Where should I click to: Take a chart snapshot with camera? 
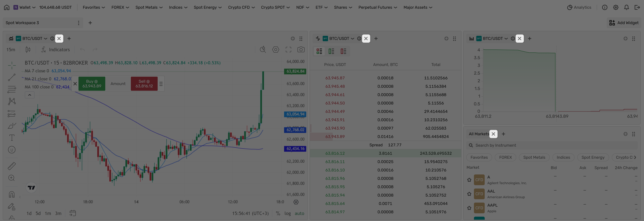point(301,50)
